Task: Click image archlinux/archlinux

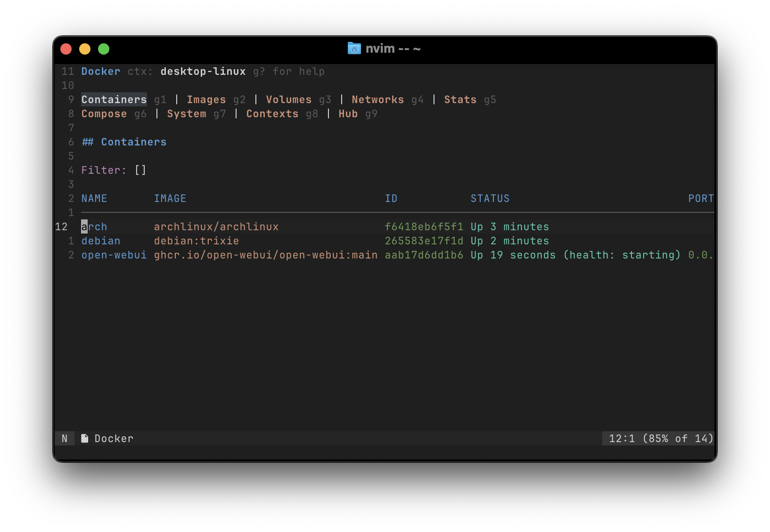Action: click(216, 226)
